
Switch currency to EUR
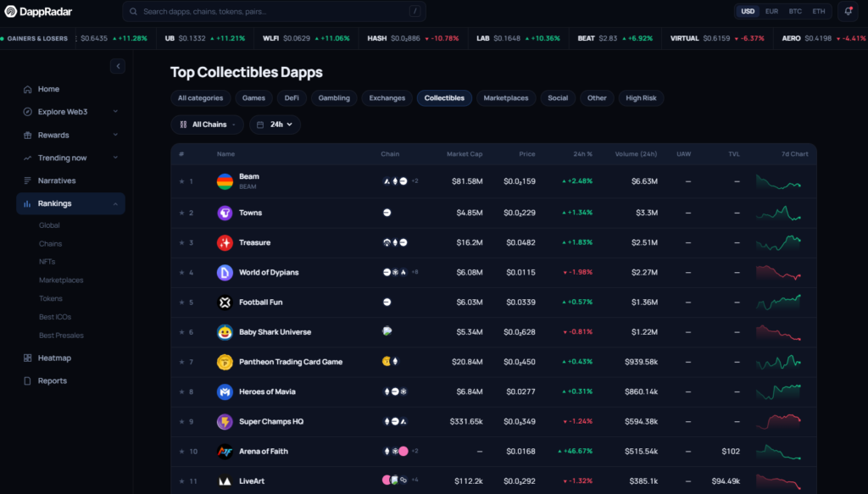pos(771,11)
